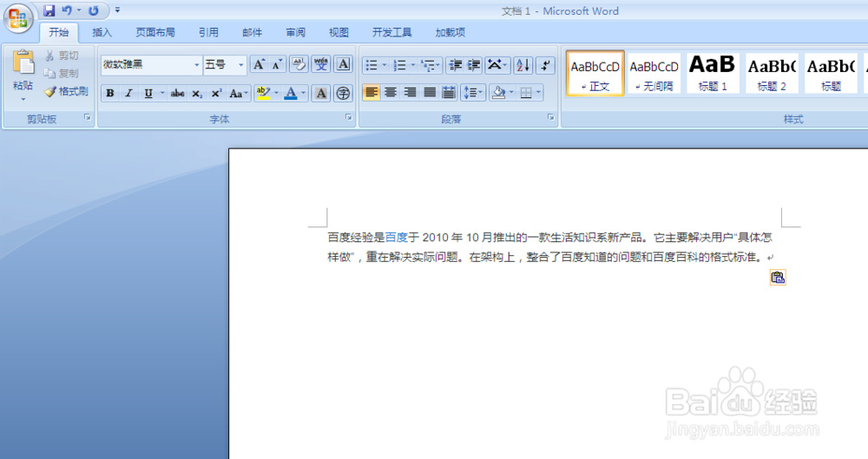The width and height of the screenshot is (868, 459).
Task: Apply yellow text highlight color
Action: [x=263, y=93]
